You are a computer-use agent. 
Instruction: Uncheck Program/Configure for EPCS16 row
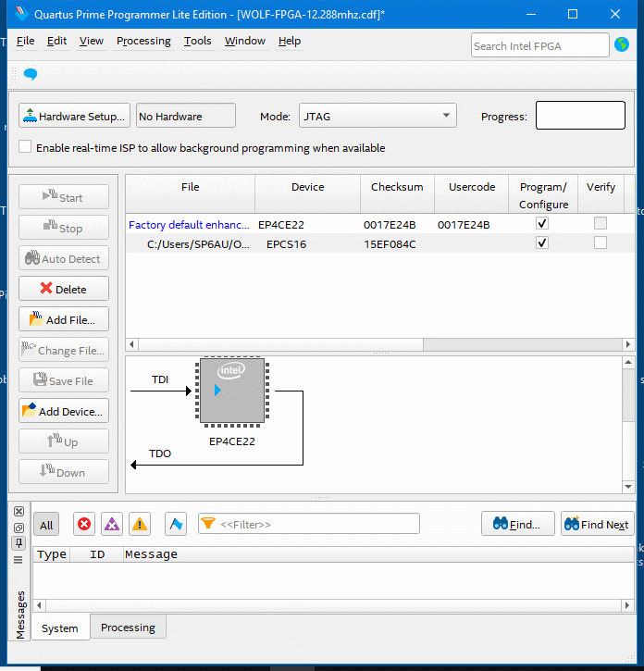(x=542, y=243)
